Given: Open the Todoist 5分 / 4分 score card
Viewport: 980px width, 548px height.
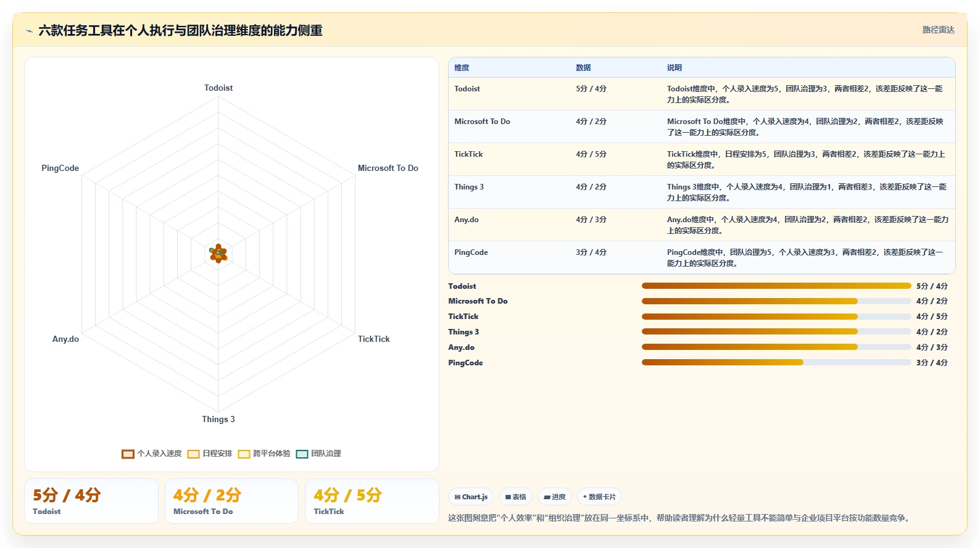Looking at the screenshot, I should (x=91, y=501).
